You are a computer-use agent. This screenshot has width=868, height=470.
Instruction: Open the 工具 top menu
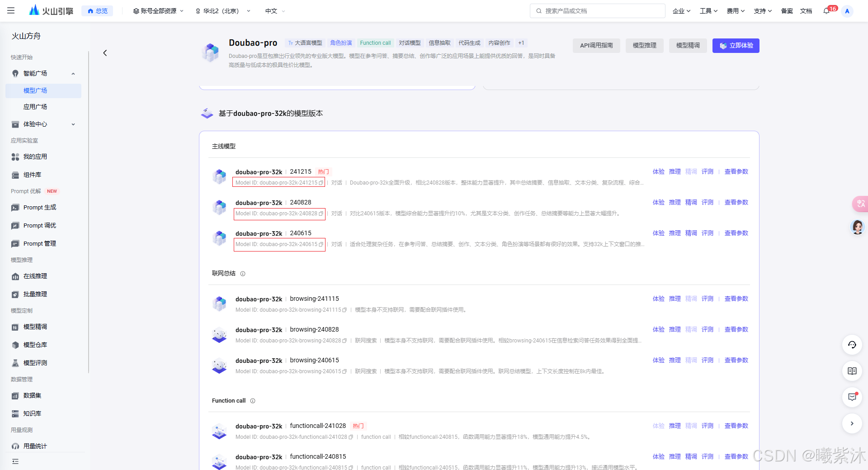[x=708, y=11]
